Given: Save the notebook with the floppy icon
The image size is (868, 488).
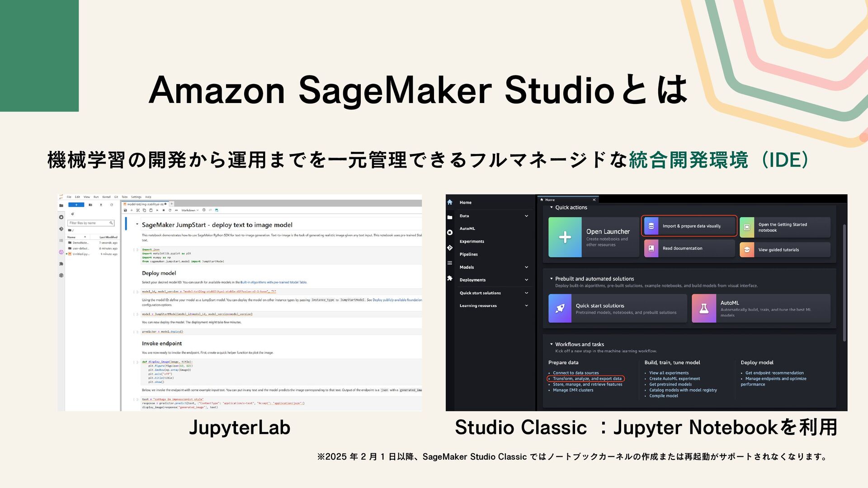Looking at the screenshot, I should [x=125, y=210].
